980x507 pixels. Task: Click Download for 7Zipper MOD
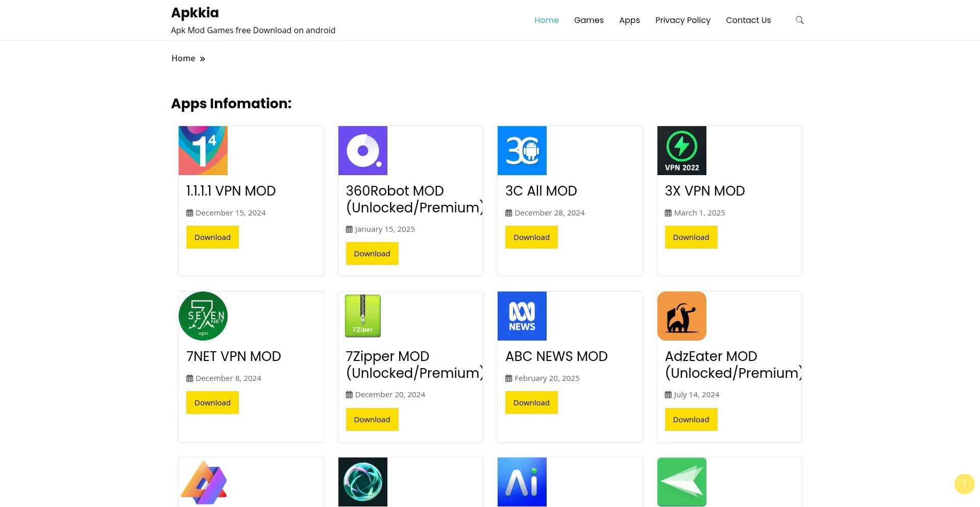tap(372, 420)
